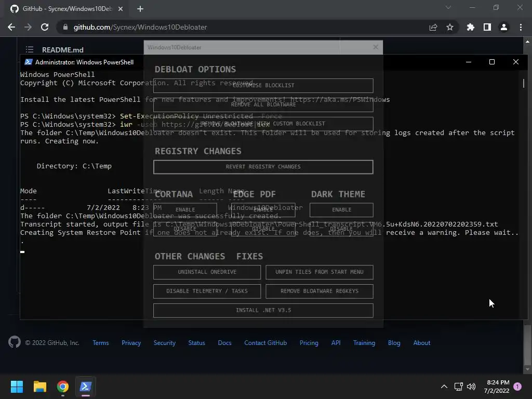The height and width of the screenshot is (399, 532).
Task: Click Uninstall OneDrive button
Action: click(207, 272)
